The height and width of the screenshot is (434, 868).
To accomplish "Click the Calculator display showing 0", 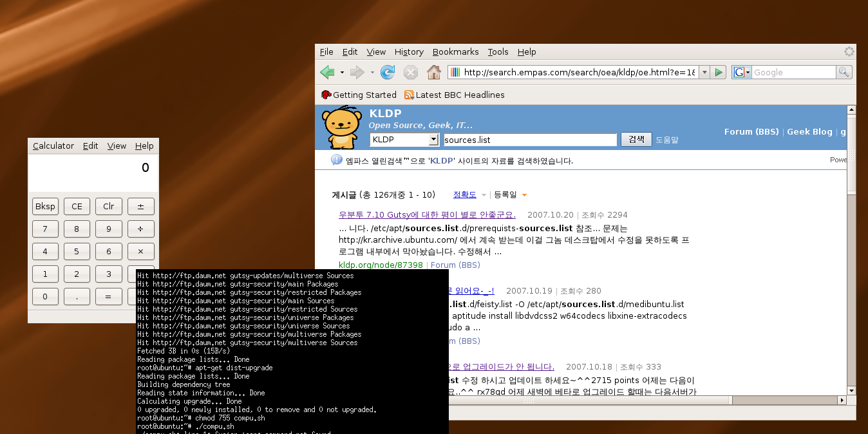I will [93, 174].
